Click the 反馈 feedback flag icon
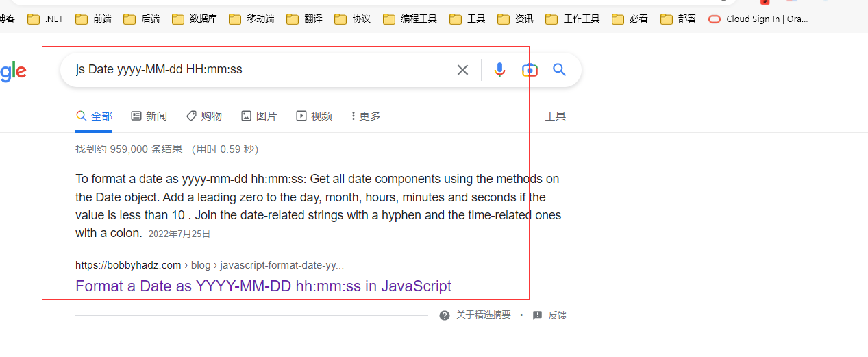 (537, 315)
